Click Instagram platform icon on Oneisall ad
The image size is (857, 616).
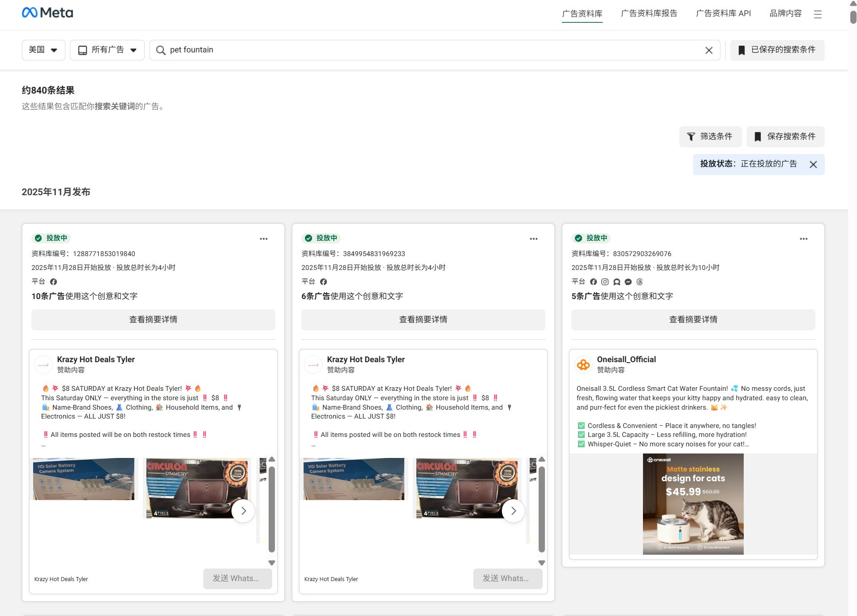coord(605,282)
